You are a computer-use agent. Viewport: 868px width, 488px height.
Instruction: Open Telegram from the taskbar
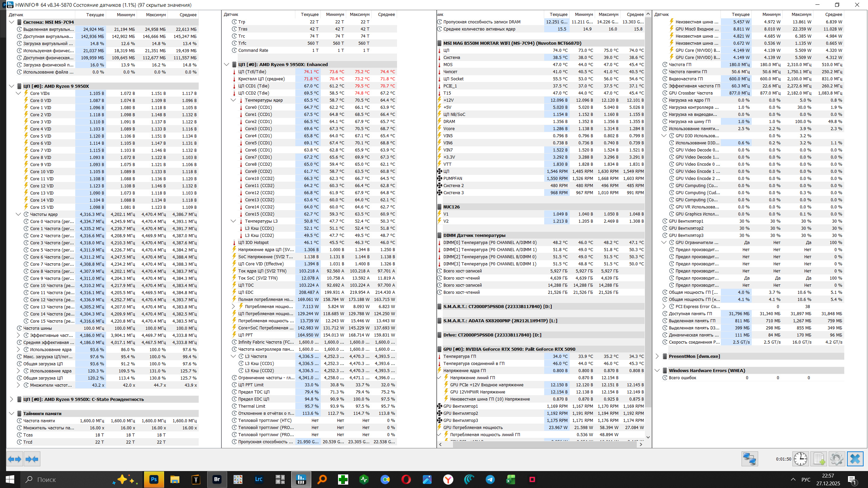490,479
